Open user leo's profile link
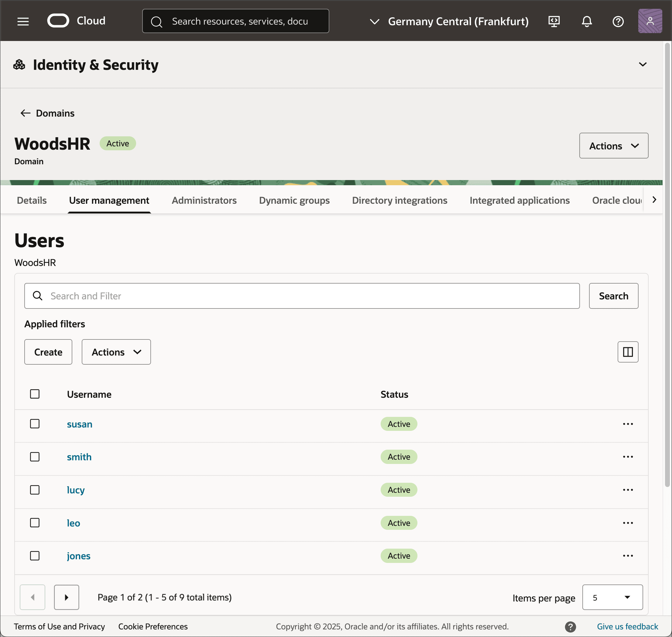Screen dimensions: 672x637 74,523
